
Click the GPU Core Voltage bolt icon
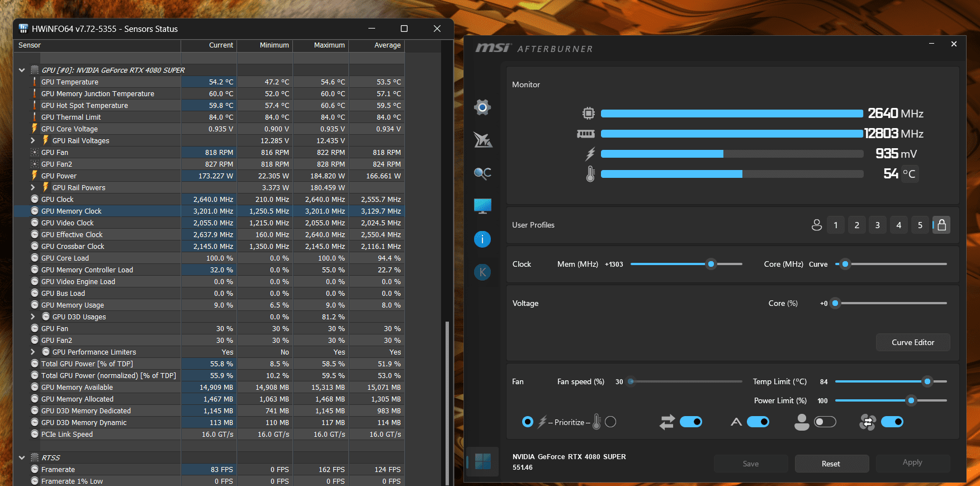[x=34, y=129]
